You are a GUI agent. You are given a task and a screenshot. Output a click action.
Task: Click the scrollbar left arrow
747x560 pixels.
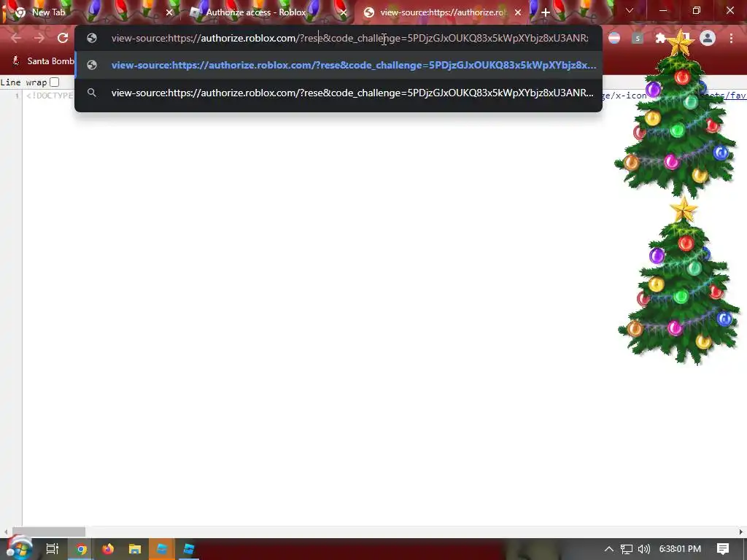tap(6, 532)
